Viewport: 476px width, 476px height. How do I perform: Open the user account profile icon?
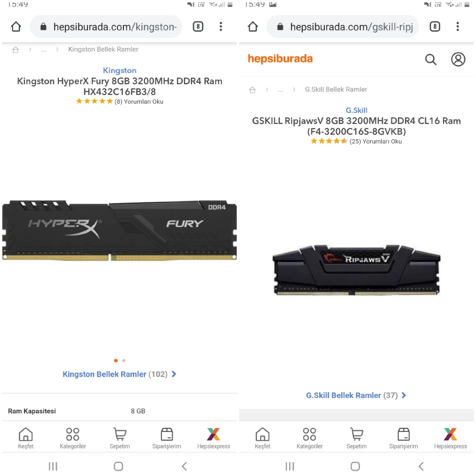[458, 59]
